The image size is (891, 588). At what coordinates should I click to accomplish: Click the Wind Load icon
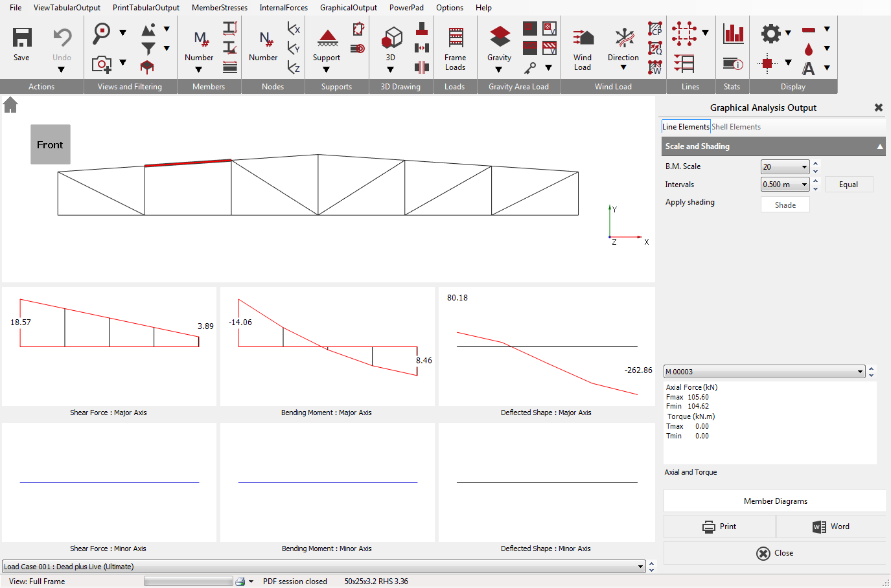click(x=583, y=38)
